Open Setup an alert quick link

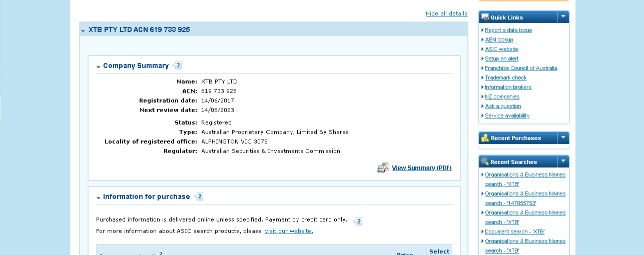pos(501,58)
